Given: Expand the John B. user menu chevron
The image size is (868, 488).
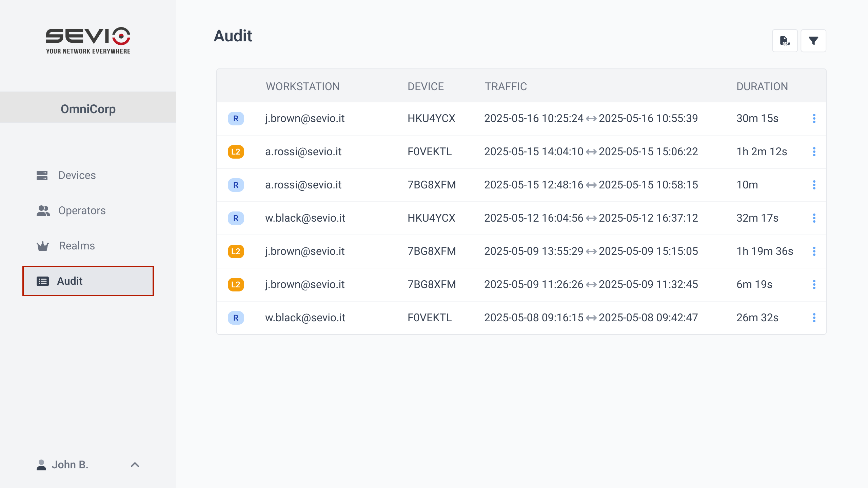Looking at the screenshot, I should click(135, 465).
